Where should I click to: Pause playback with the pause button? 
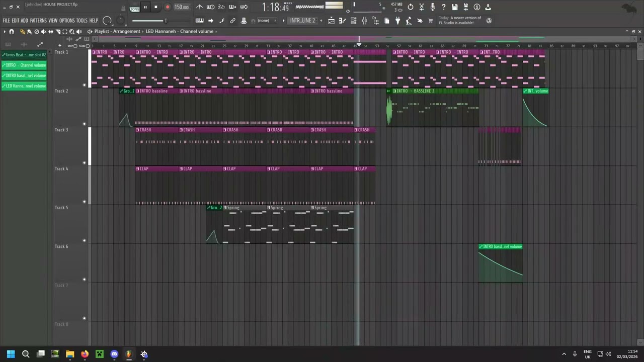tap(145, 7)
